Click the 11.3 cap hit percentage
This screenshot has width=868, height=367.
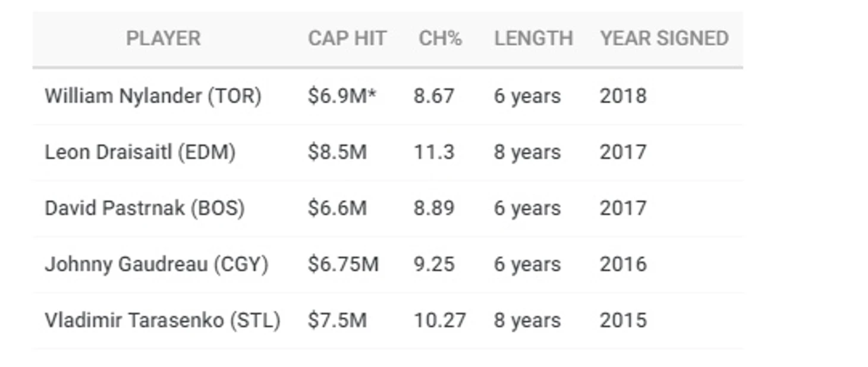[434, 153]
